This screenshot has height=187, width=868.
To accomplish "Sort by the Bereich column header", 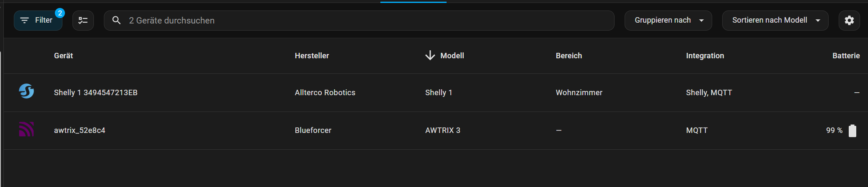I will (568, 56).
